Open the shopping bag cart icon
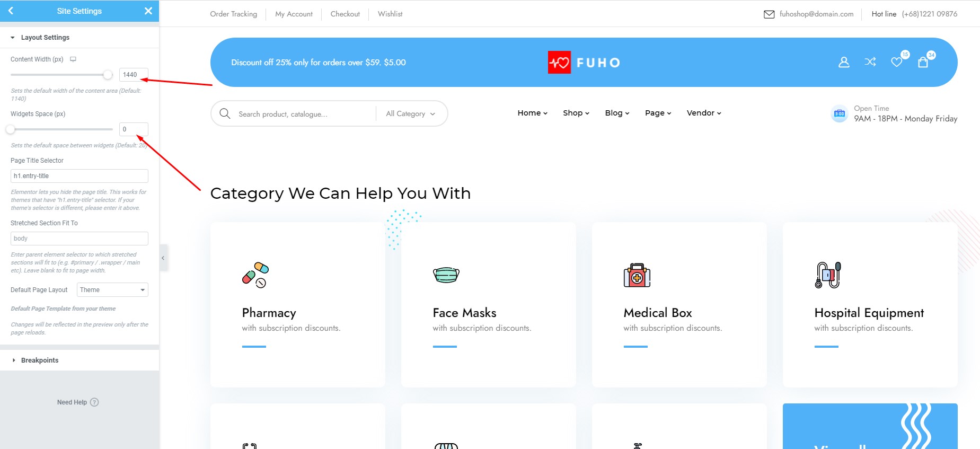This screenshot has height=449, width=980. [x=923, y=62]
